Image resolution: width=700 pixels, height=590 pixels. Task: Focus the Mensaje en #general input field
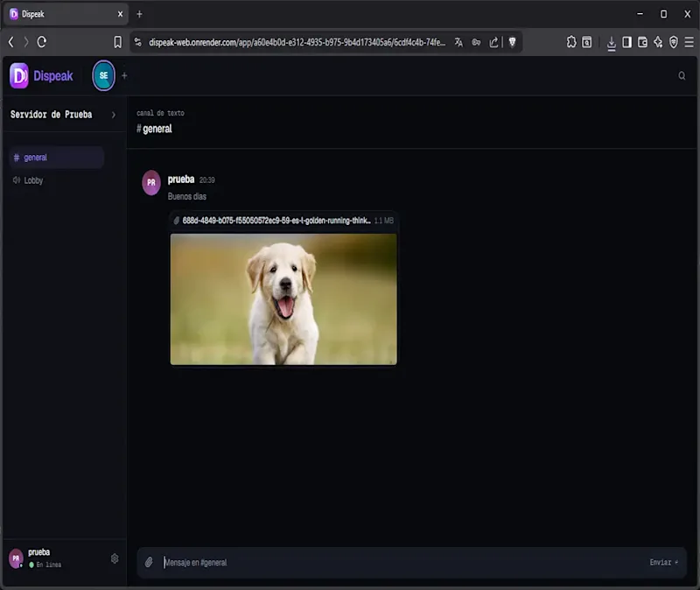coord(402,562)
